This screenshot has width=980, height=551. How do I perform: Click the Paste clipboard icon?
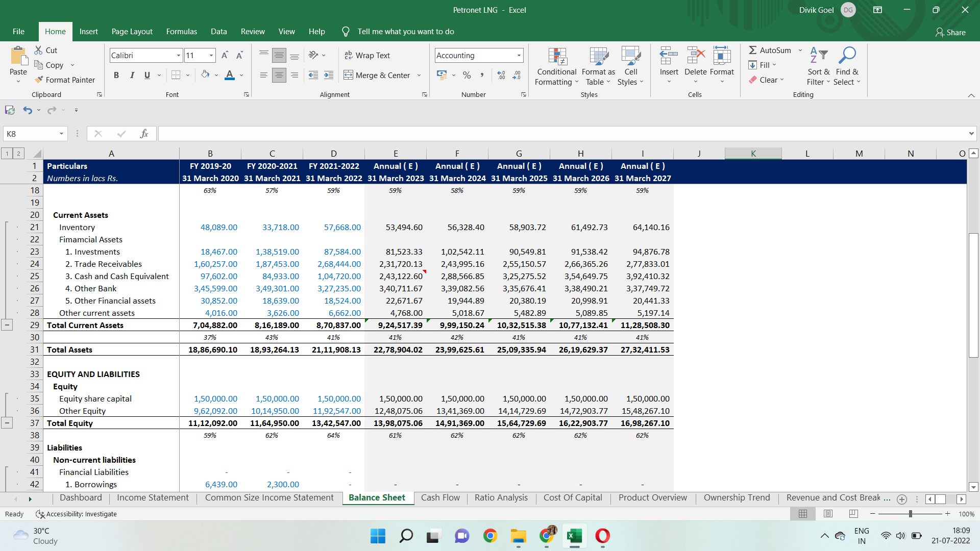coord(18,56)
